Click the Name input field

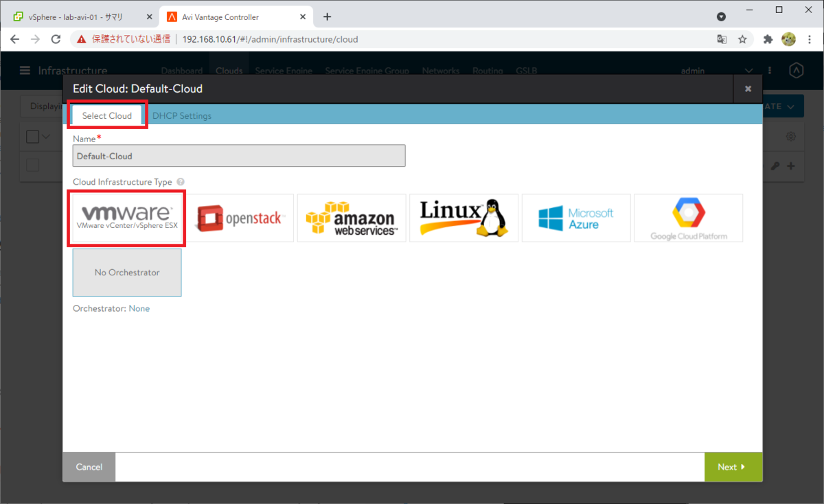click(239, 156)
